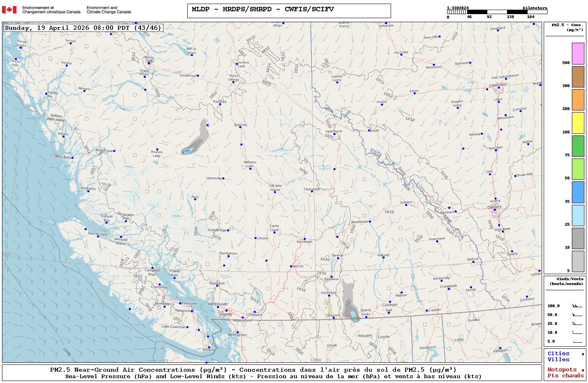
Task: Click the Vancouver city label
Action: click(217, 304)
